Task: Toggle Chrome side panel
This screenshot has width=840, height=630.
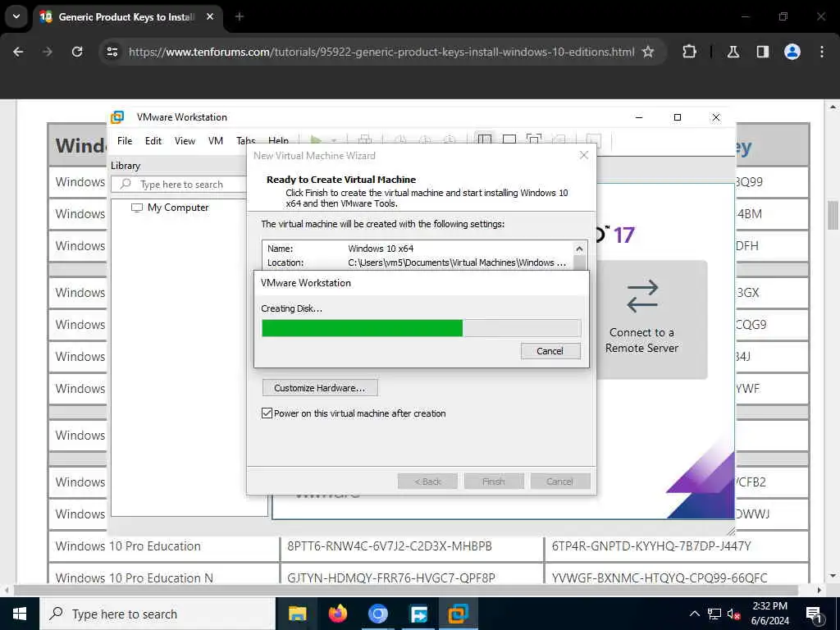Action: (763, 52)
